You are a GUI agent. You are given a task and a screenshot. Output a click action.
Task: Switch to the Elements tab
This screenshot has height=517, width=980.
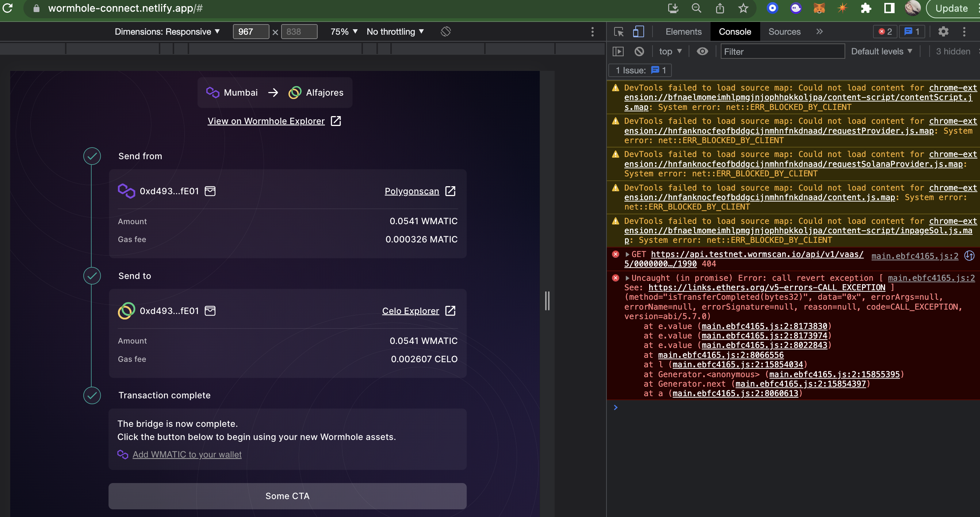click(683, 32)
